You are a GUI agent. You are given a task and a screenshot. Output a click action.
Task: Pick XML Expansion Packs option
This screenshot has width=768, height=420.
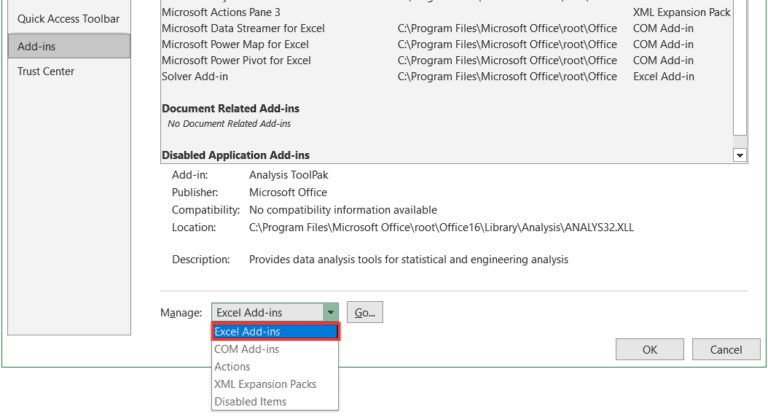pos(275,384)
